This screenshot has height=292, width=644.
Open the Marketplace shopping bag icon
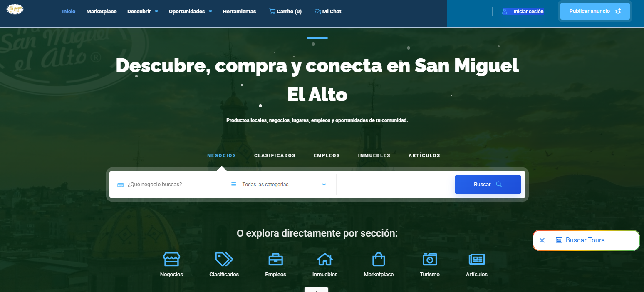(x=379, y=259)
